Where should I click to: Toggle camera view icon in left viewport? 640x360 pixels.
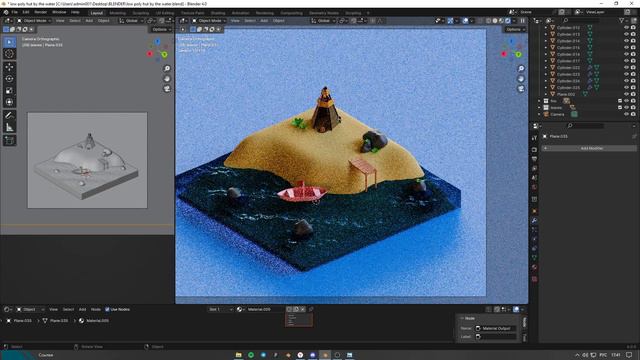(167, 89)
